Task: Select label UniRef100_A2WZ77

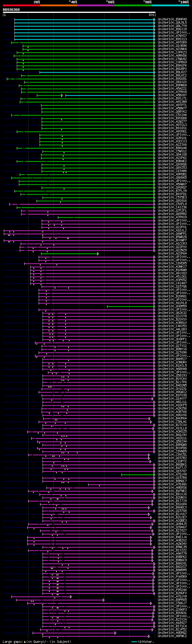Action: tap(172, 122)
